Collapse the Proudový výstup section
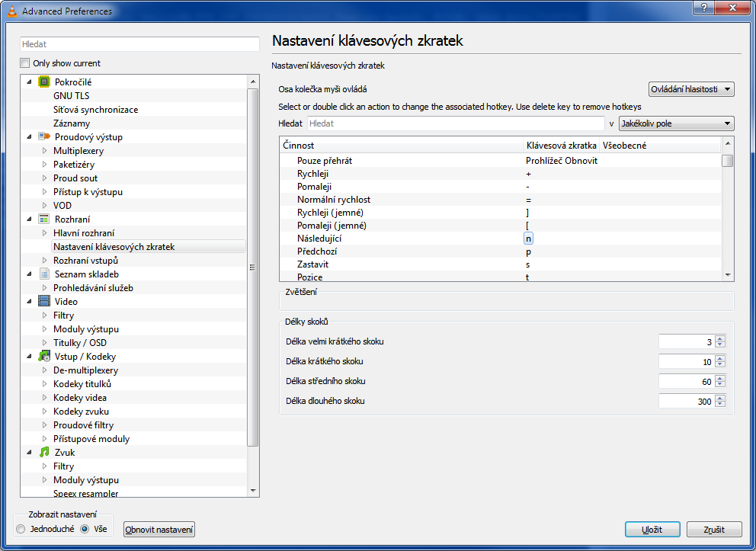Screen dimensions: 756x551 coord(29,137)
